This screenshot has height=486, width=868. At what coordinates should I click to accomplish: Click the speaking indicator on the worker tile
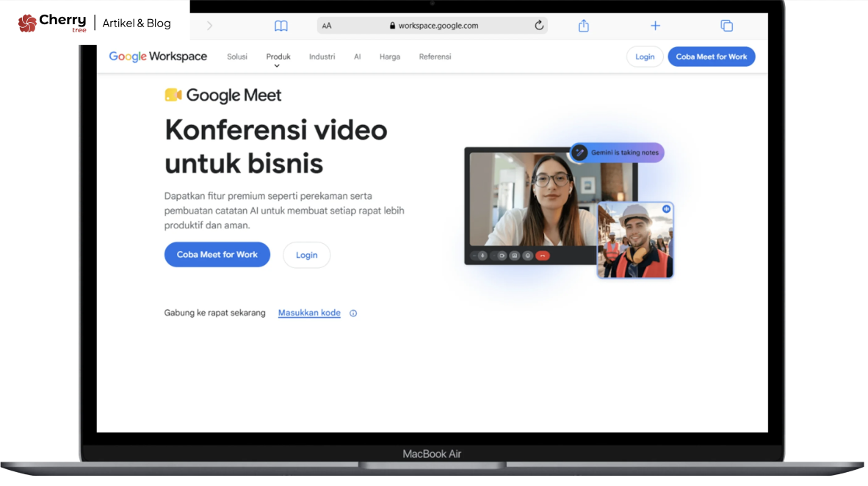tap(667, 209)
